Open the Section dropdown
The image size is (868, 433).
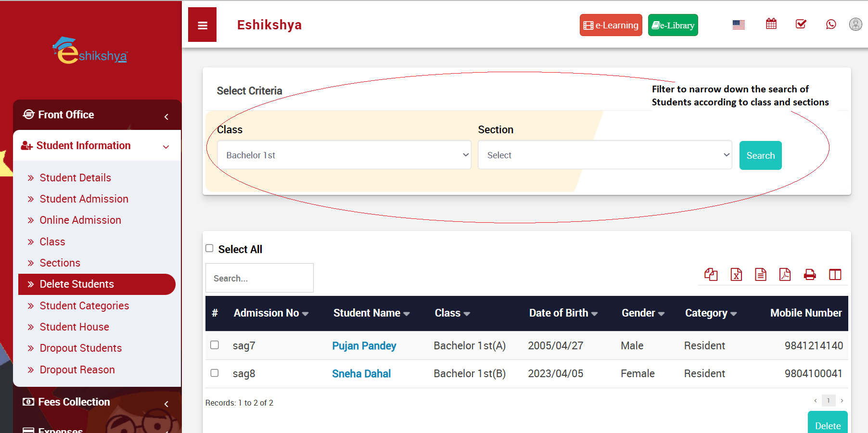(604, 155)
